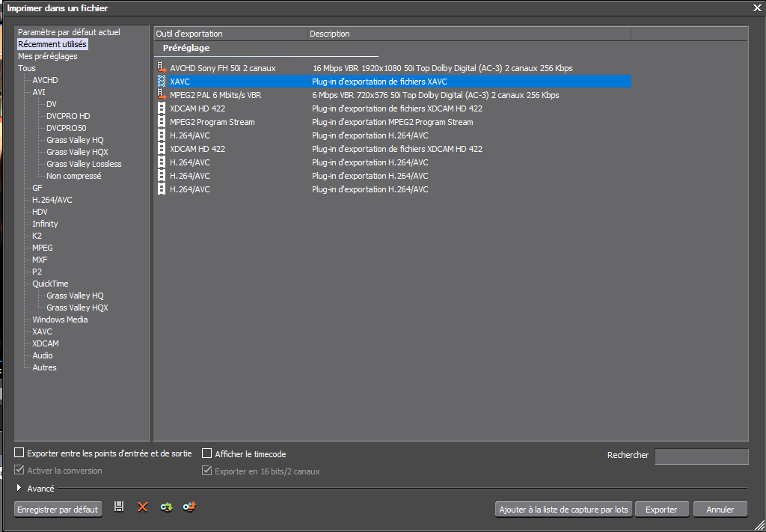Screen dimensions: 766x532
Task: Click the Préréglage group header
Action: [186, 49]
